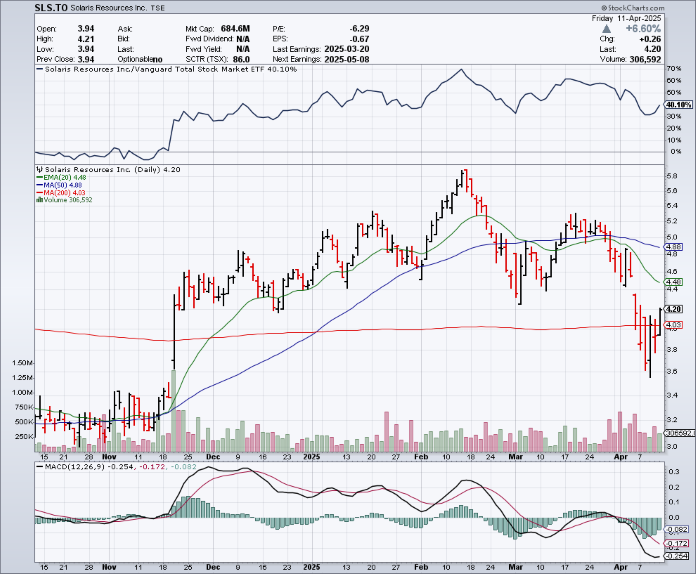Click the volume icon in the legend

(x=38, y=200)
